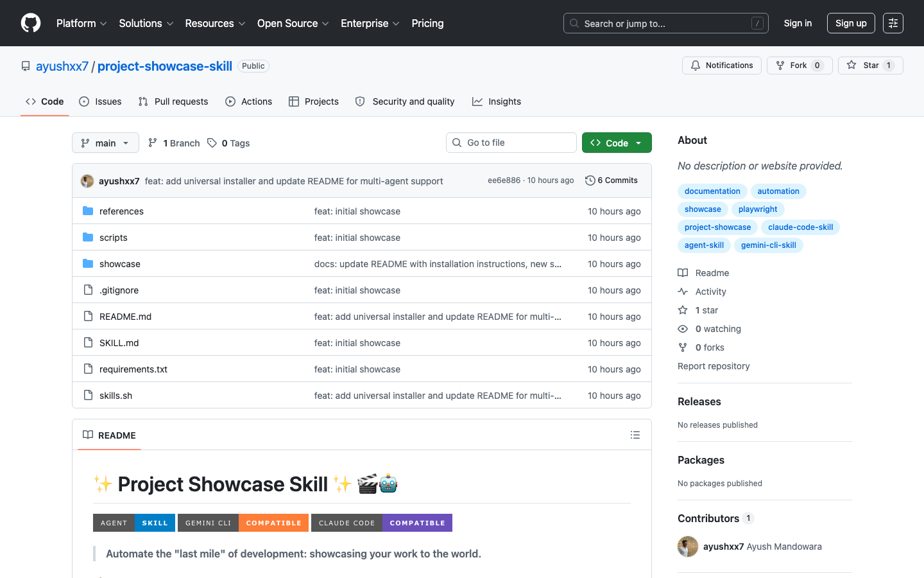Switch to the Actions tab
The height and width of the screenshot is (578, 924).
tap(249, 101)
